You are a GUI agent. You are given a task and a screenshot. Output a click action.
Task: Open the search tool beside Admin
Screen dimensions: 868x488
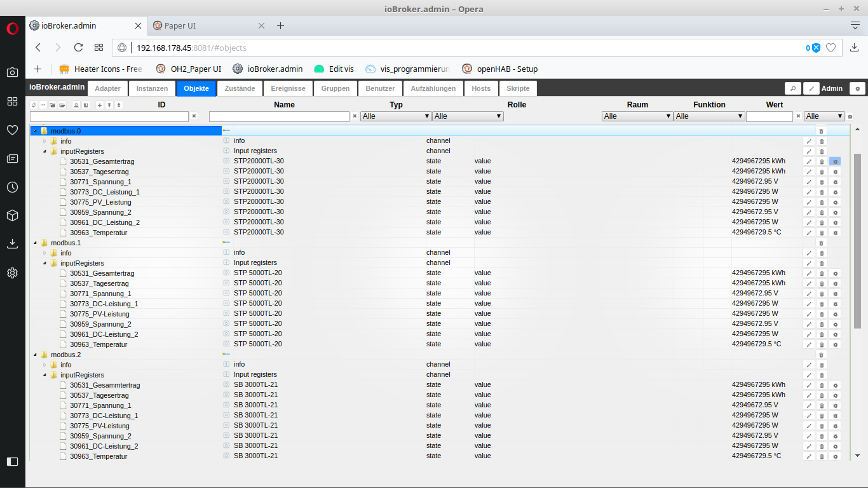[792, 88]
